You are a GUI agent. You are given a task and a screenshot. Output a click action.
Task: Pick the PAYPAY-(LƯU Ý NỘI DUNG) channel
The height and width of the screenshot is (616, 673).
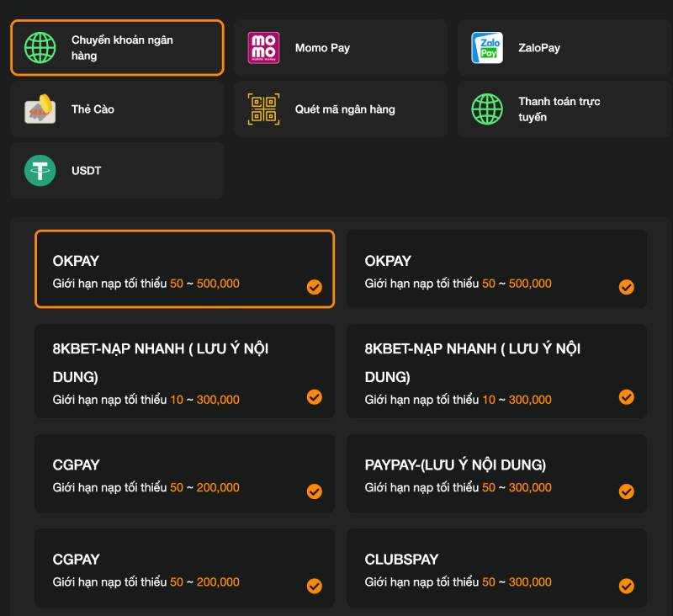496,473
